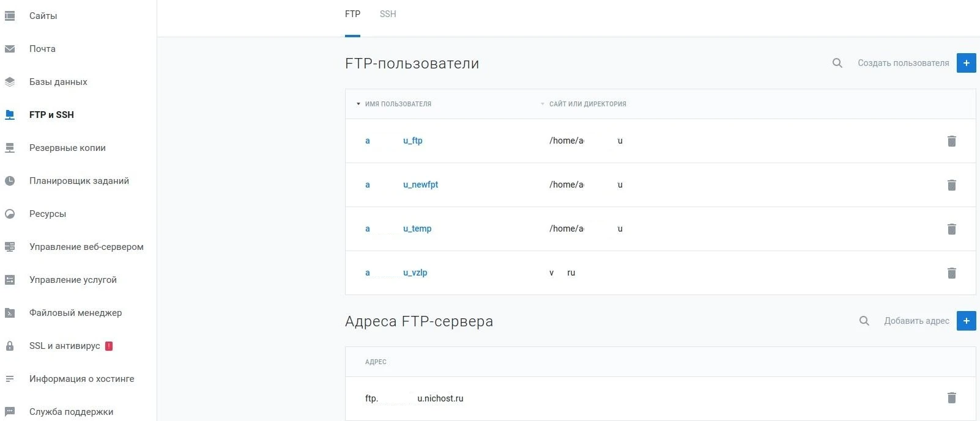
Task: Switch to the SSH tab
Action: [x=387, y=13]
